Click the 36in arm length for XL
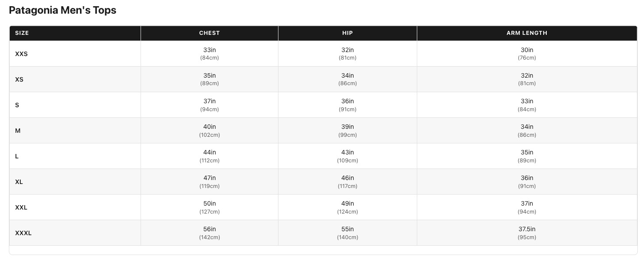Viewport: 644px width, 259px height. pos(527,178)
